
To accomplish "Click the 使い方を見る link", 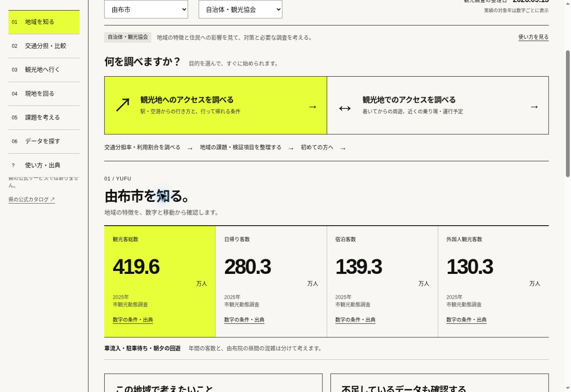I will click(x=533, y=37).
